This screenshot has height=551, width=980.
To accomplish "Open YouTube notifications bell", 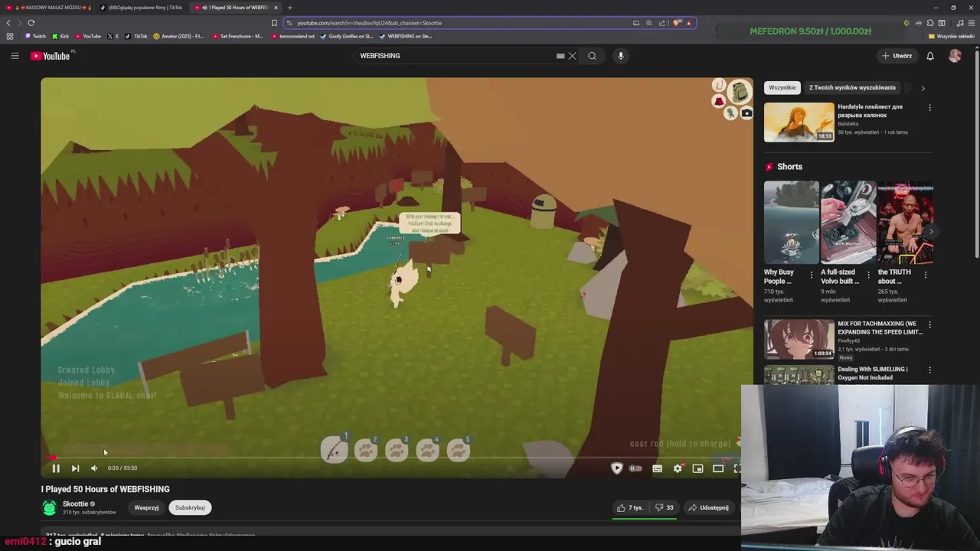I will (x=930, y=56).
